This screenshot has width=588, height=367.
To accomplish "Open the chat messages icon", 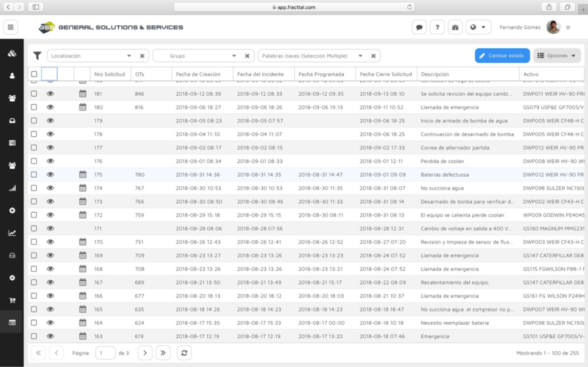I will tap(419, 27).
